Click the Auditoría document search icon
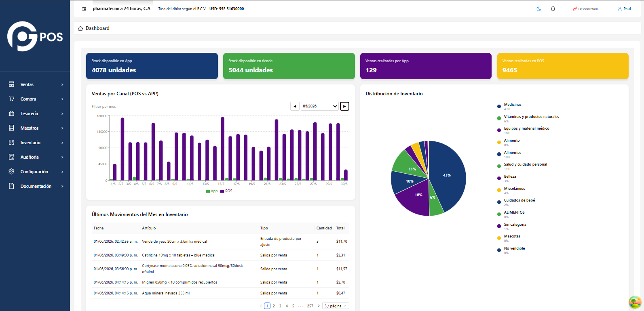644x311 pixels. [x=11, y=157]
